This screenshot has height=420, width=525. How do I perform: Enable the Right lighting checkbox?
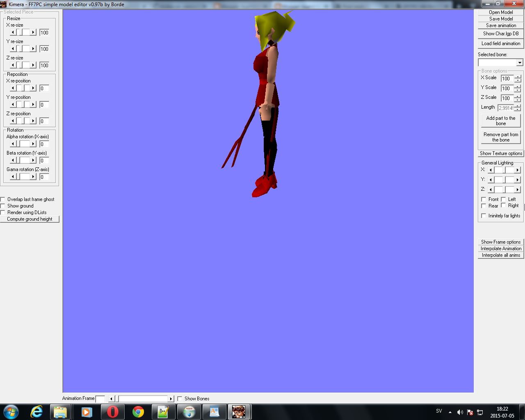point(503,205)
